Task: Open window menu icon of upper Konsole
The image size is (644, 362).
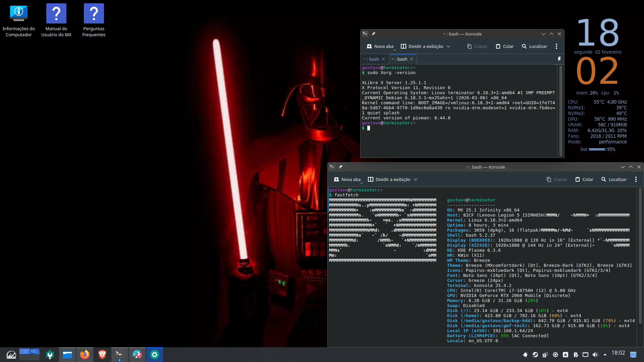Action: [365, 34]
